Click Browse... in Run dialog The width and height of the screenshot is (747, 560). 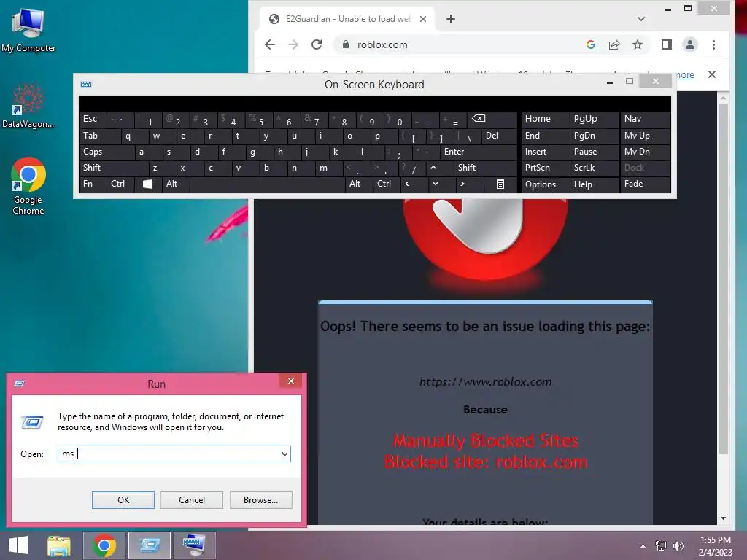click(260, 500)
